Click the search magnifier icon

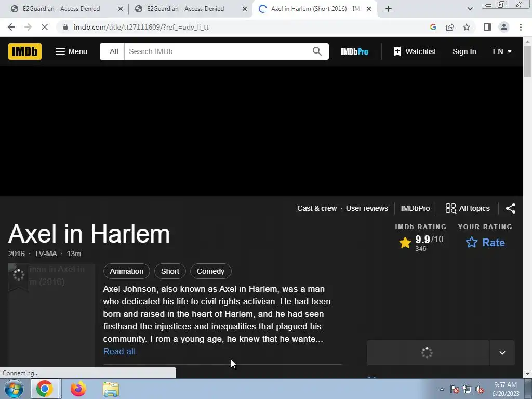[x=317, y=51]
